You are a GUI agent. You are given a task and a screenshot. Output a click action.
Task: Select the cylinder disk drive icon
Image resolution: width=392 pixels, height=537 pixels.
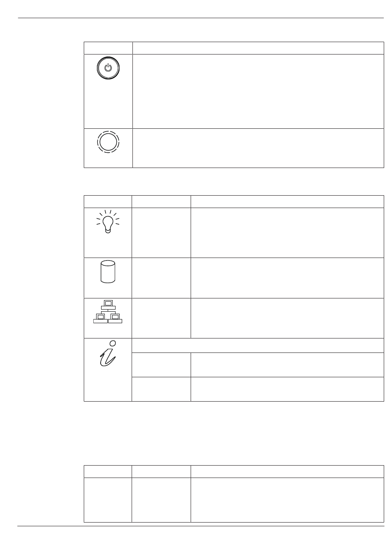click(x=108, y=272)
